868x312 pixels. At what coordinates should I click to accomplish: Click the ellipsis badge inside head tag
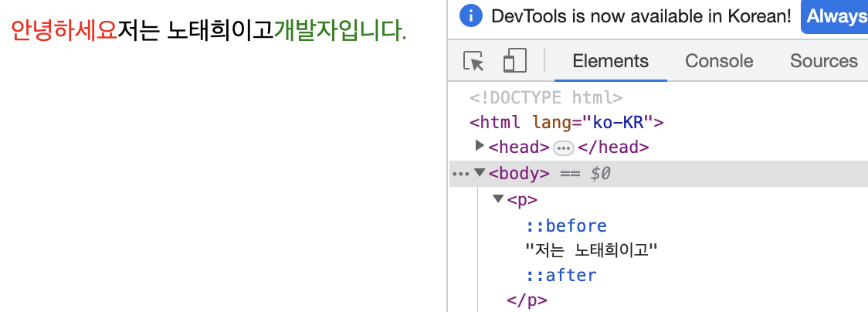(x=564, y=148)
